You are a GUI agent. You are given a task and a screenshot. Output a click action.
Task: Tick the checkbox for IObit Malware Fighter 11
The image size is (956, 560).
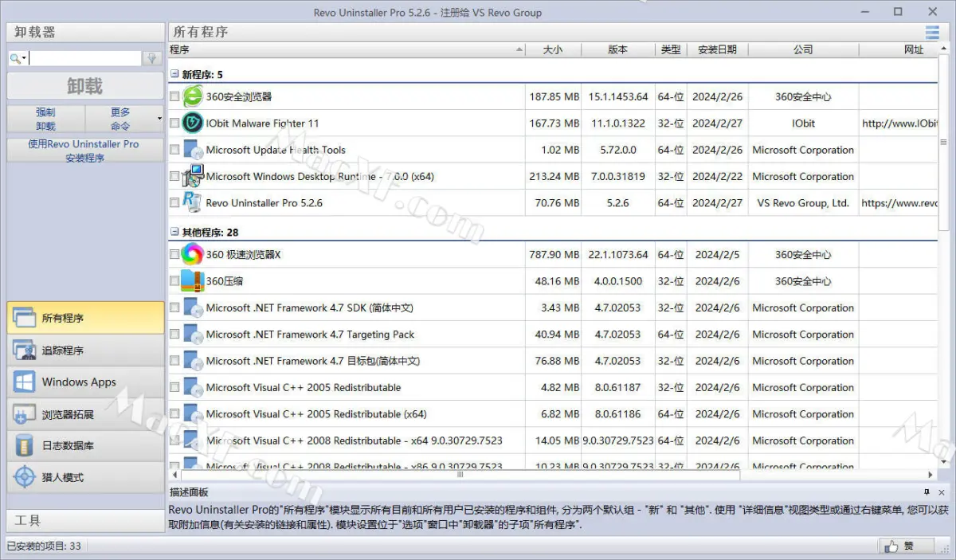click(174, 123)
